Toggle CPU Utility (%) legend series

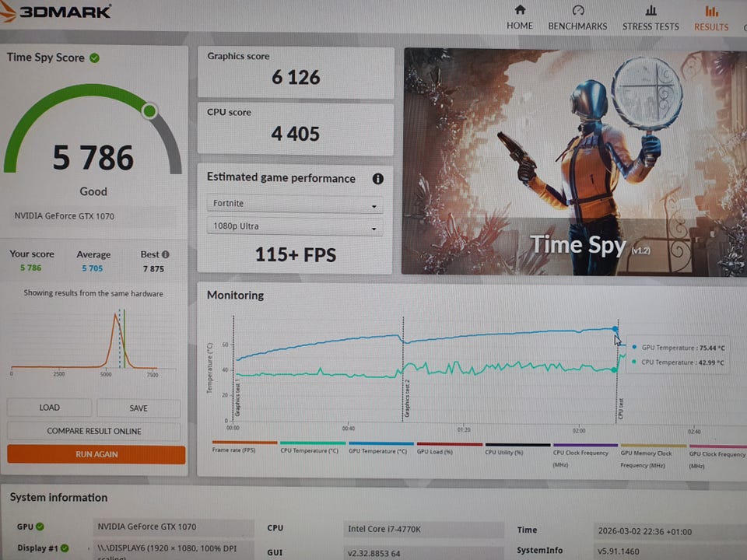(517, 449)
